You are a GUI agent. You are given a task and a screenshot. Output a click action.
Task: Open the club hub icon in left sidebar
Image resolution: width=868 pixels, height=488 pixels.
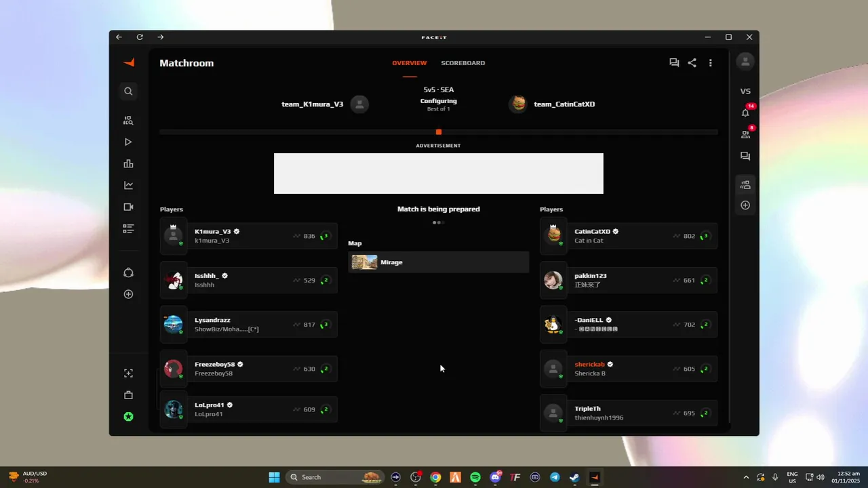[128, 272]
